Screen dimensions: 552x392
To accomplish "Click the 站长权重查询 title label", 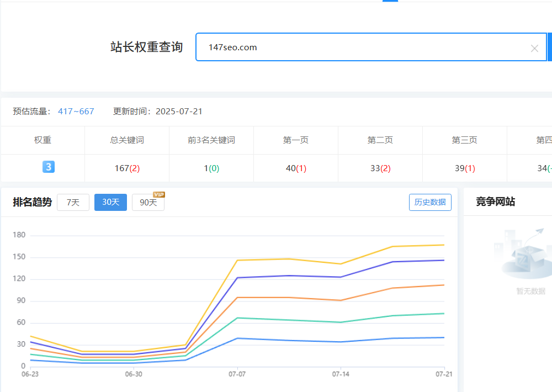I will (146, 47).
